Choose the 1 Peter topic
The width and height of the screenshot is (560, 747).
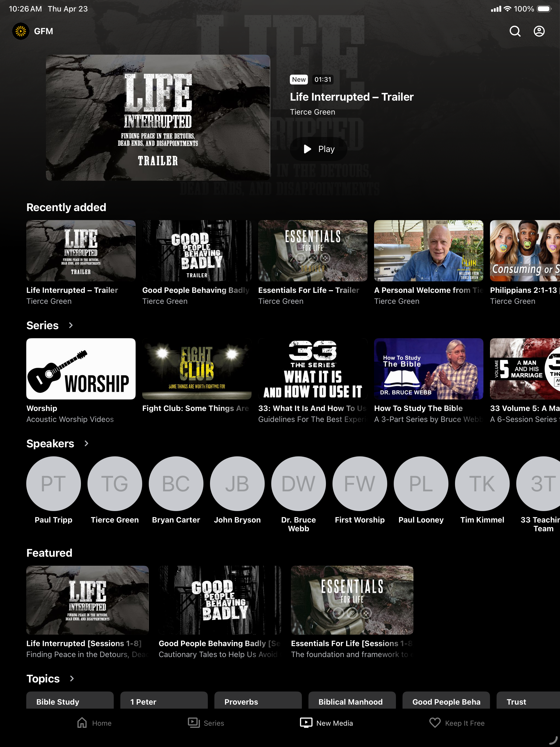point(164,701)
